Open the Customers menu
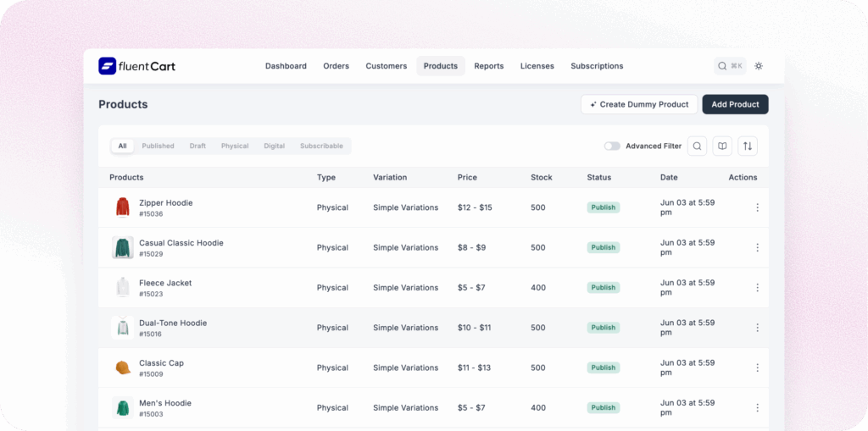Viewport: 868px width, 431px height. [386, 66]
